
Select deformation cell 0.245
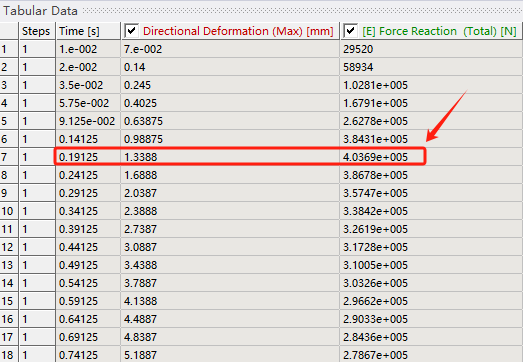(x=230, y=85)
